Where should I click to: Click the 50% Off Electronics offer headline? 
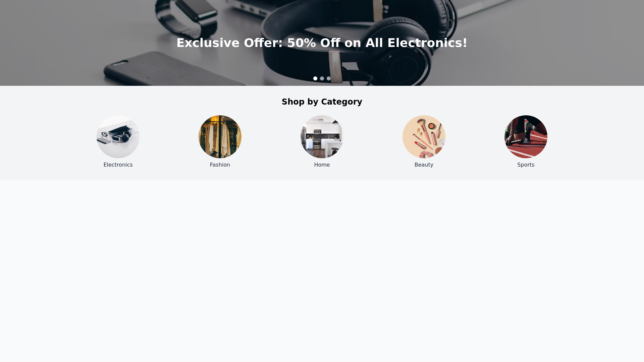[322, 43]
